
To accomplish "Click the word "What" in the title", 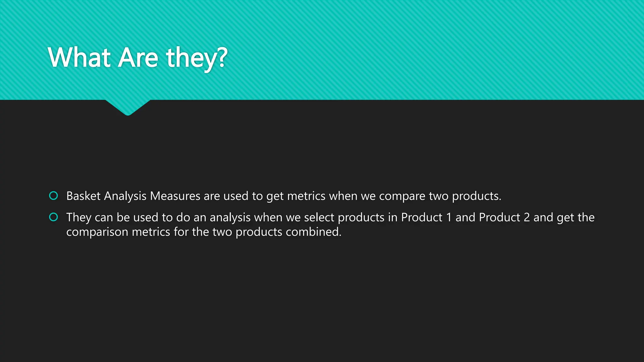I will [79, 58].
